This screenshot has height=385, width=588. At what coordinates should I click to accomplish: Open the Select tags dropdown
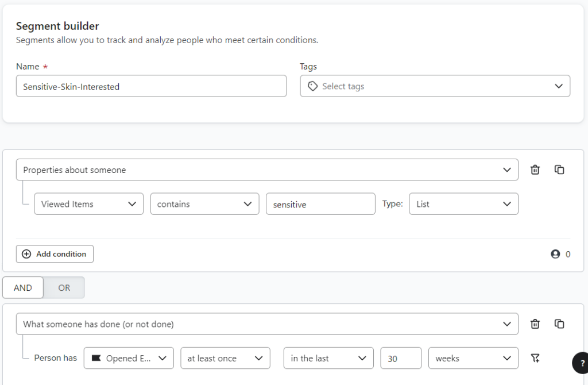coord(435,86)
